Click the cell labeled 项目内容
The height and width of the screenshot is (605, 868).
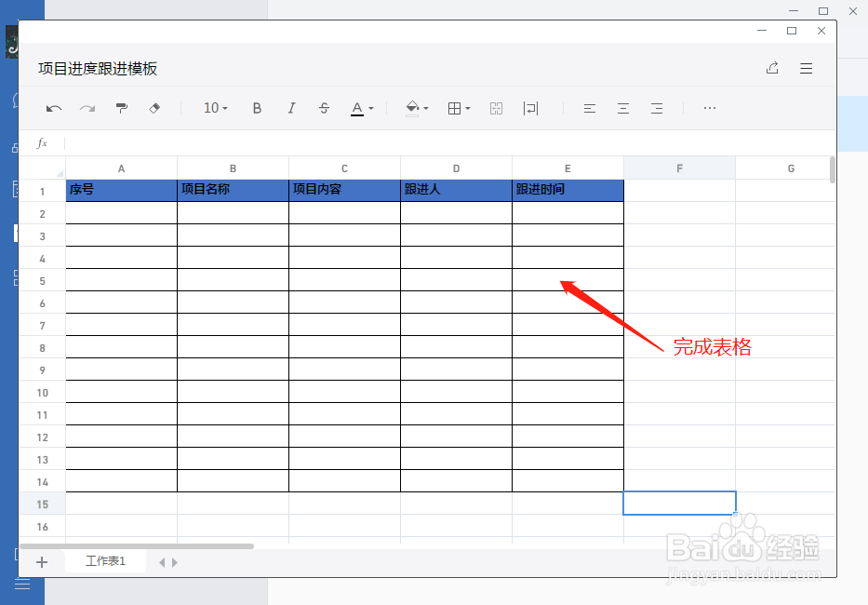344,190
